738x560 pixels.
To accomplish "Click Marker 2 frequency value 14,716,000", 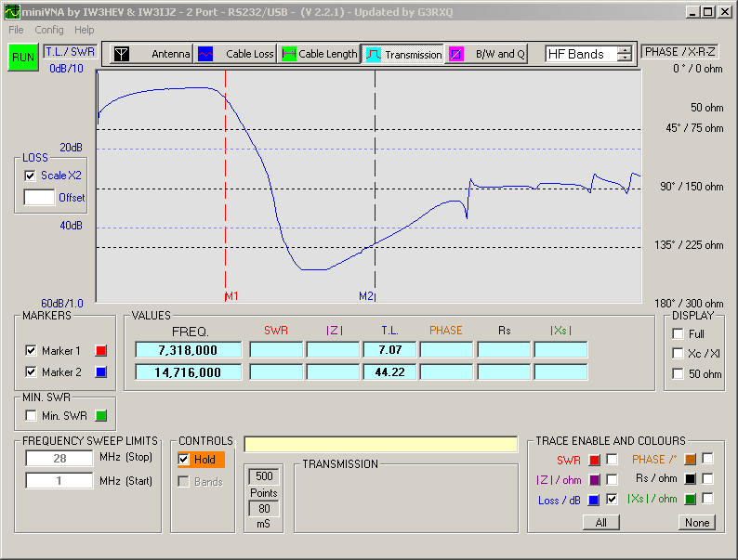I will (x=189, y=372).
